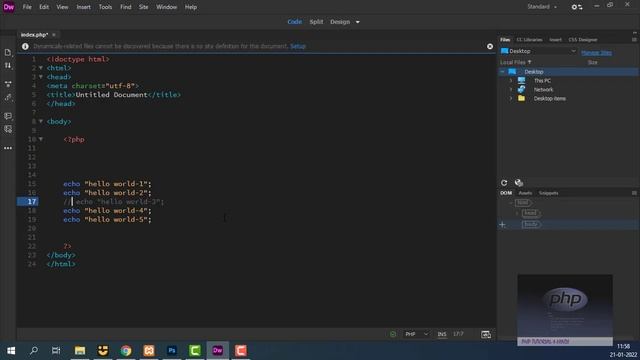This screenshot has height=360, width=640.
Task: Open taskbar Search icon
Action: coord(34,351)
